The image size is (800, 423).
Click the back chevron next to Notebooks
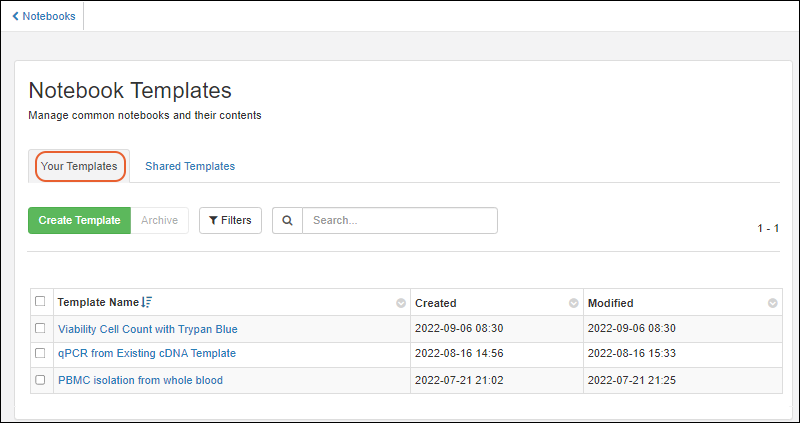pyautogui.click(x=15, y=16)
